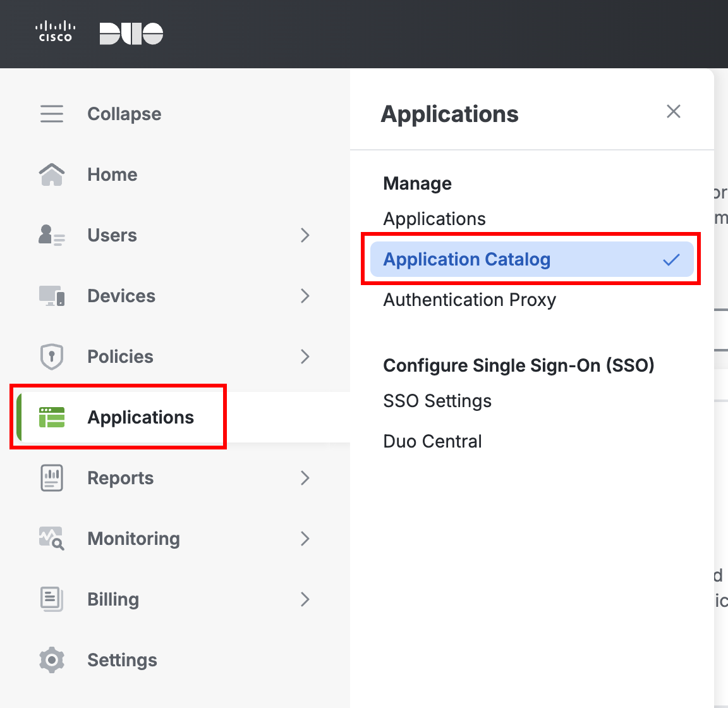The height and width of the screenshot is (708, 728).
Task: Click the Users person icon
Action: [x=52, y=235]
